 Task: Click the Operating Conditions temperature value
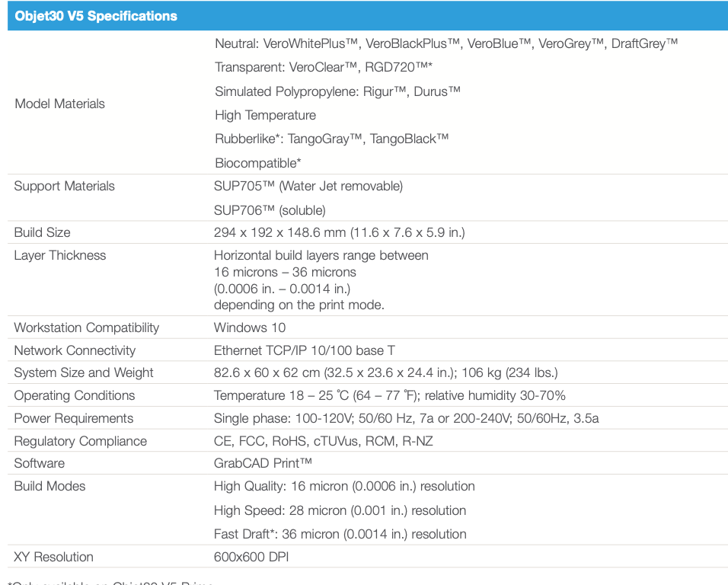click(389, 395)
